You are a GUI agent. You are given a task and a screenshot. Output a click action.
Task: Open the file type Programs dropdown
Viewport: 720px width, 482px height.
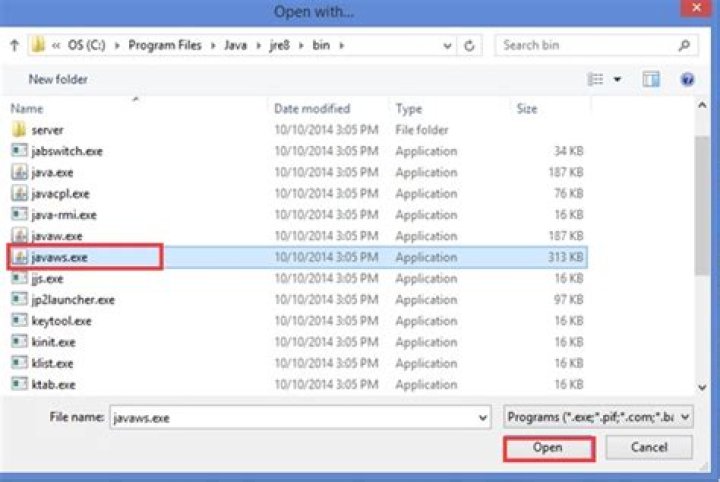coord(598,417)
